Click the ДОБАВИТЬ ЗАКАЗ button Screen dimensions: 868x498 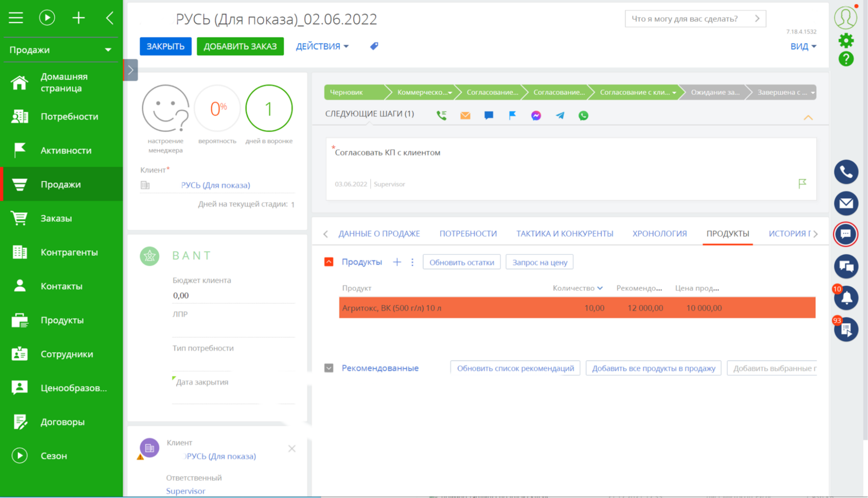tap(240, 46)
